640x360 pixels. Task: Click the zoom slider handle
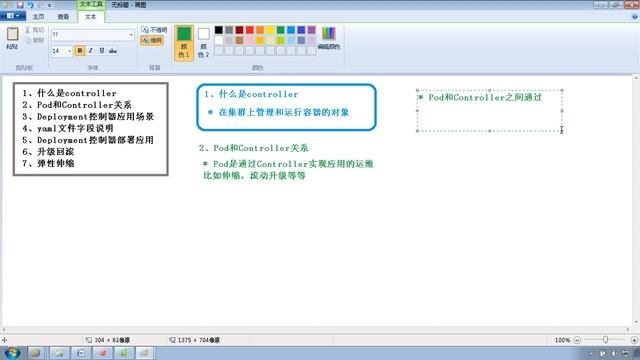[x=605, y=340]
